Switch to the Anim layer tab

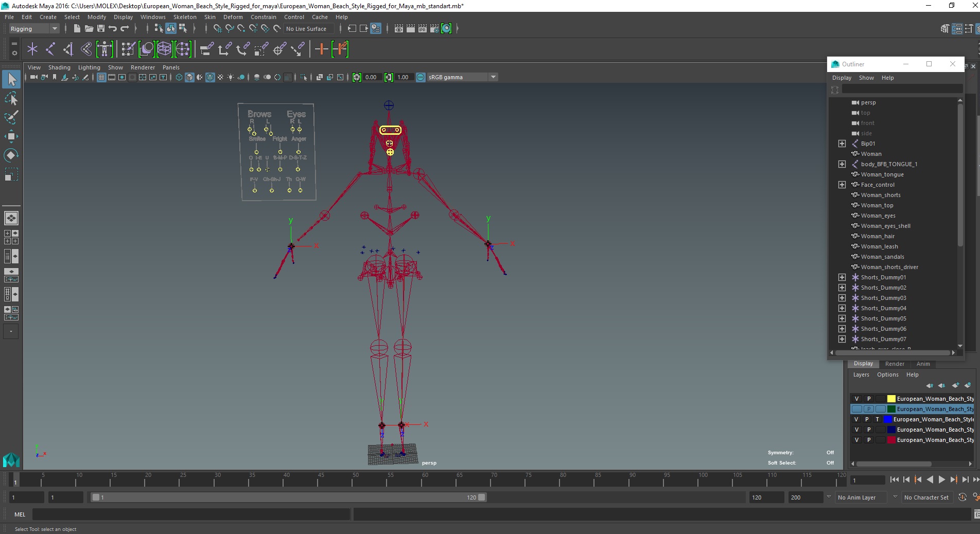[923, 364]
